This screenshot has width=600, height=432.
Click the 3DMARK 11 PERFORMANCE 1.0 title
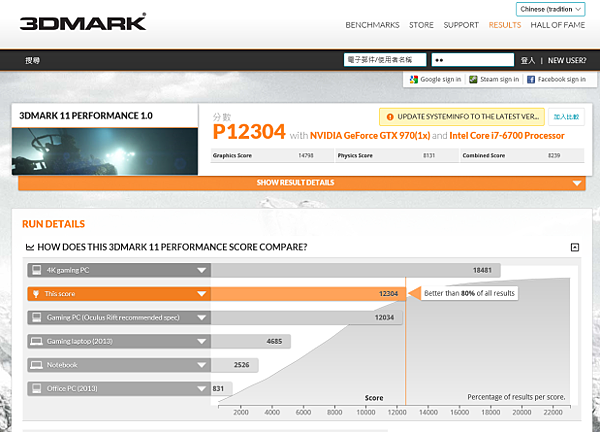[86, 116]
